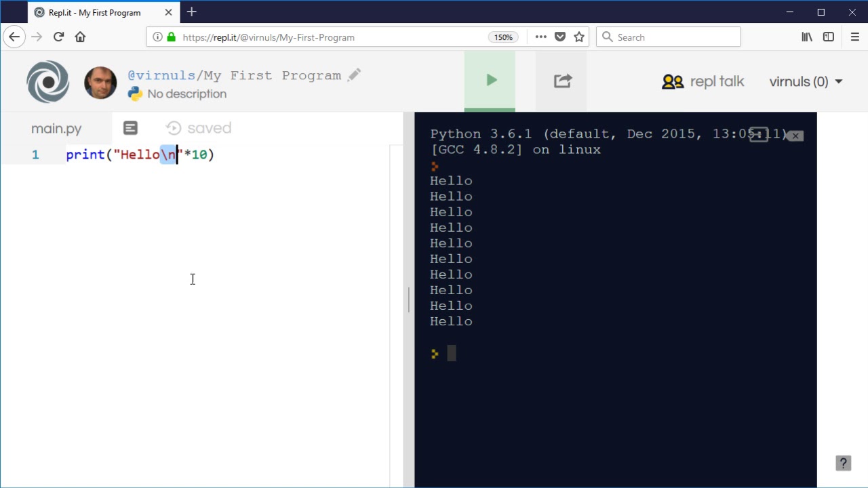Viewport: 868px width, 488px height.
Task: Open the Firefox hamburger menu
Action: 854,37
